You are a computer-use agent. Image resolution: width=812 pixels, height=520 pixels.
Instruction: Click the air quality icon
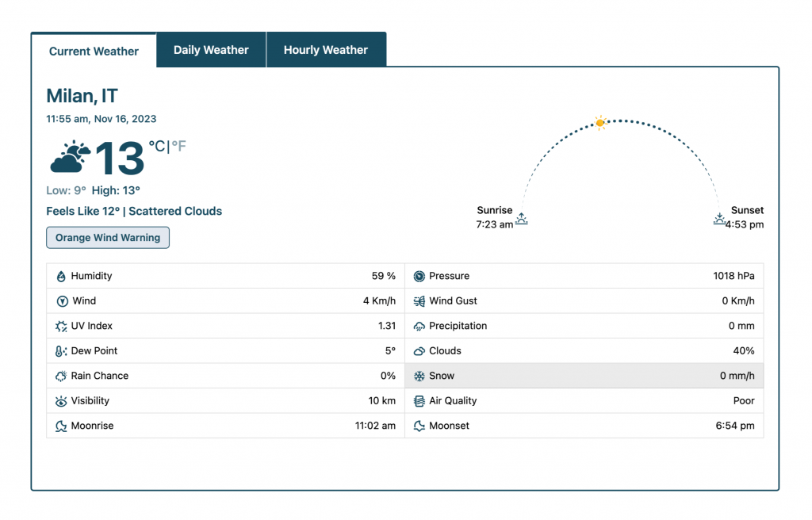419,401
